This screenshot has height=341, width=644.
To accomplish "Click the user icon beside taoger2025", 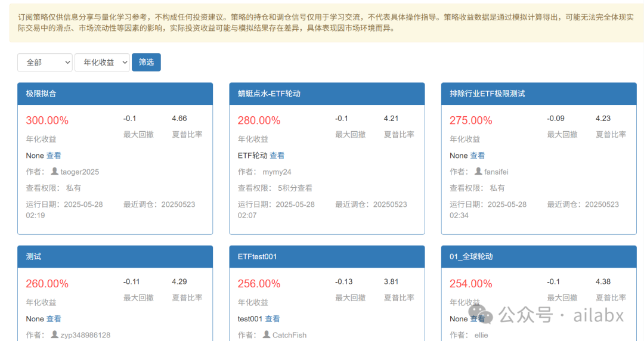I will 54,171.
